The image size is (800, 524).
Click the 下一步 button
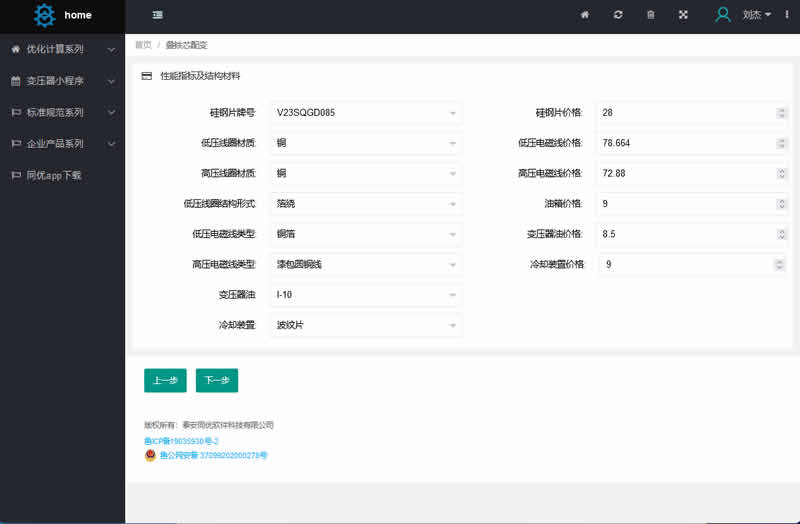tap(217, 381)
